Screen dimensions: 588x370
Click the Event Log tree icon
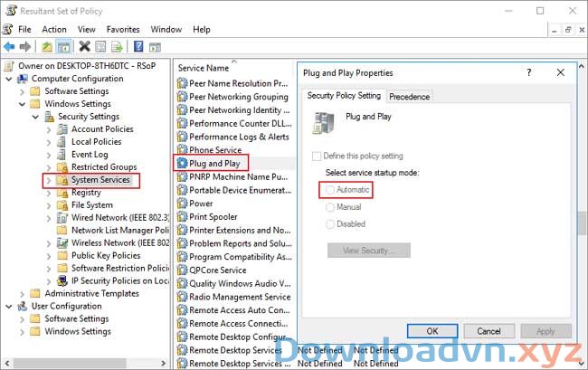coord(62,154)
